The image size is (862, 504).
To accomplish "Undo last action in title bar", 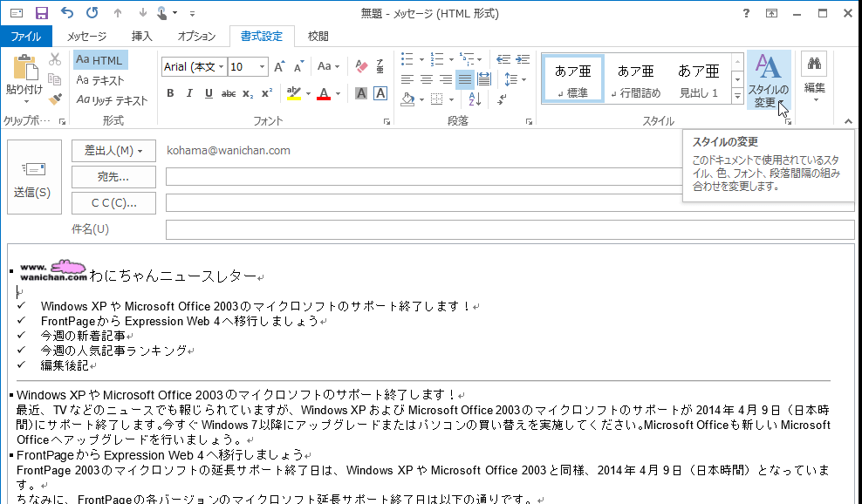I will click(66, 12).
